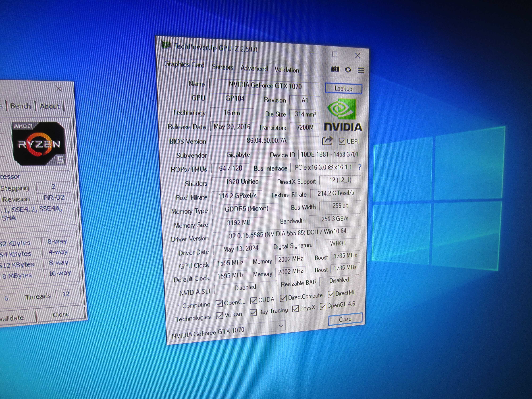Image resolution: width=532 pixels, height=399 pixels.
Task: Toggle the Ray Tracing checkbox
Action: [x=253, y=312]
